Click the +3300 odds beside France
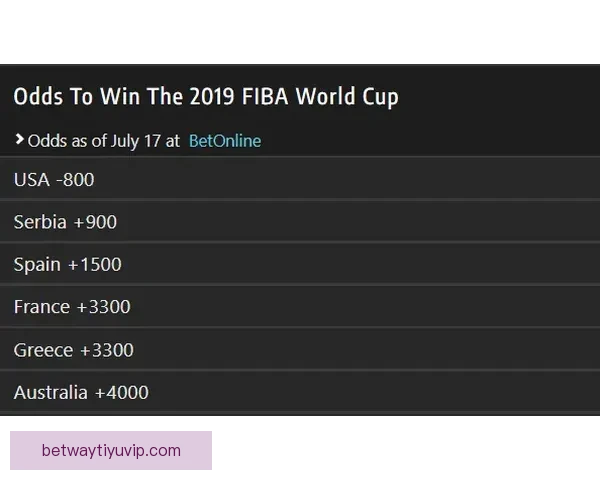Viewport: 600px width, 480px height. (104, 307)
